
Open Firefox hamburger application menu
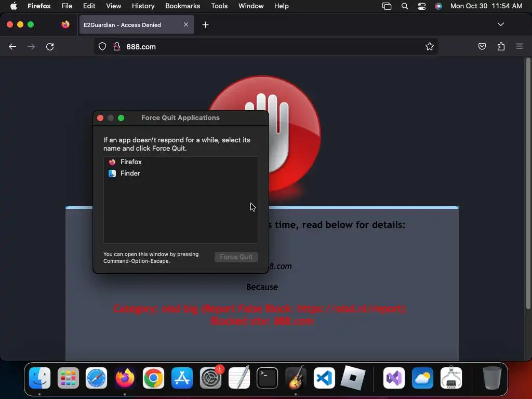click(x=520, y=46)
